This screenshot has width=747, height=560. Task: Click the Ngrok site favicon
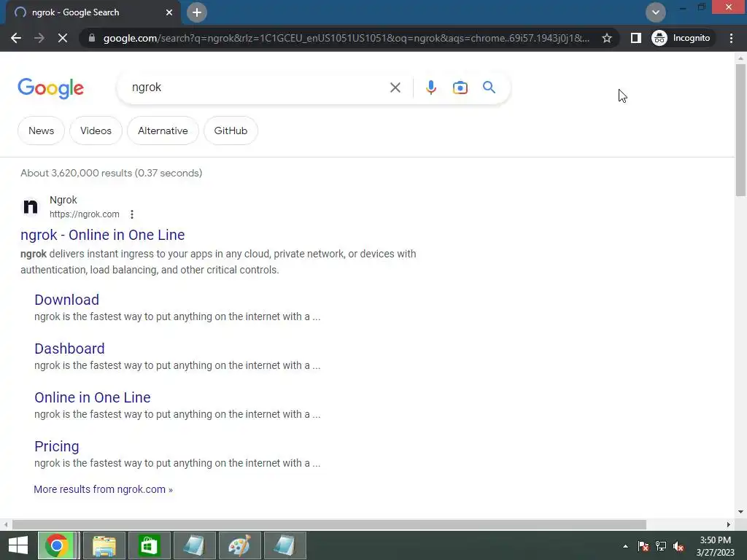(31, 206)
